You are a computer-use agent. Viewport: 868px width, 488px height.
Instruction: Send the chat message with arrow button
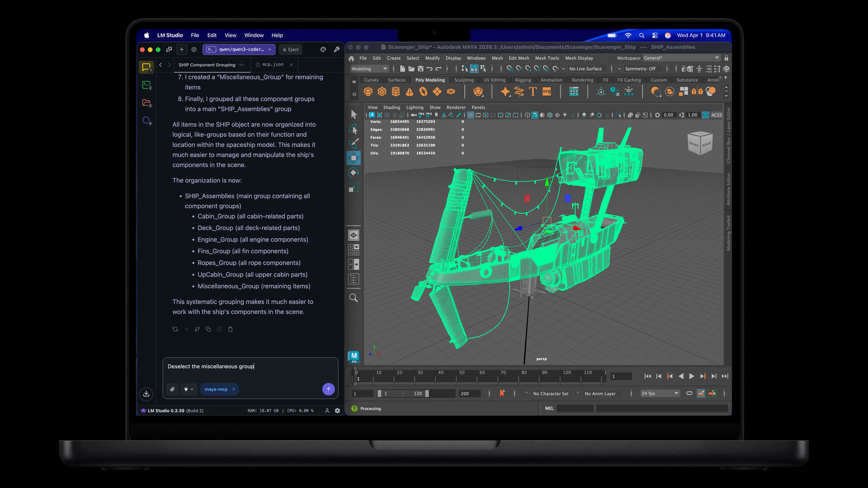tap(328, 389)
